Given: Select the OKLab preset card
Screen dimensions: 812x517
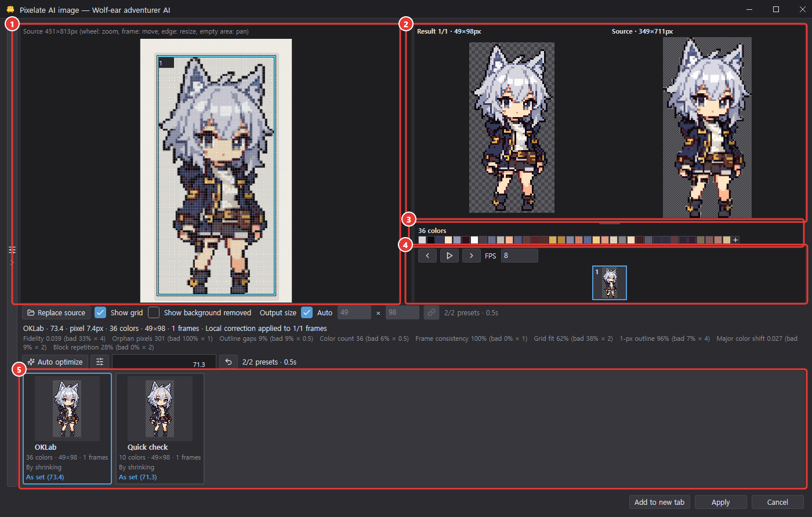Looking at the screenshot, I should pos(67,428).
